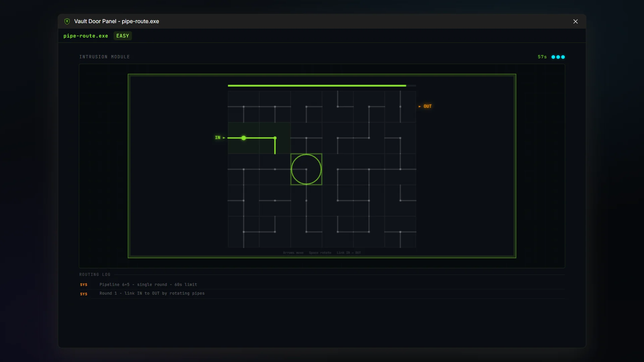Select the "Round 1 - link IN to OUT" log entry
This screenshot has width=644, height=362.
pos(322,293)
